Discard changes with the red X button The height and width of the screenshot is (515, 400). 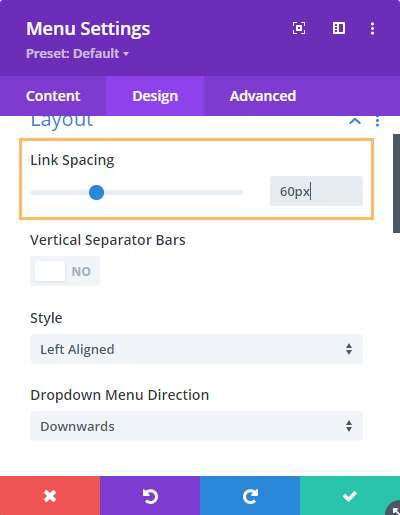50,496
